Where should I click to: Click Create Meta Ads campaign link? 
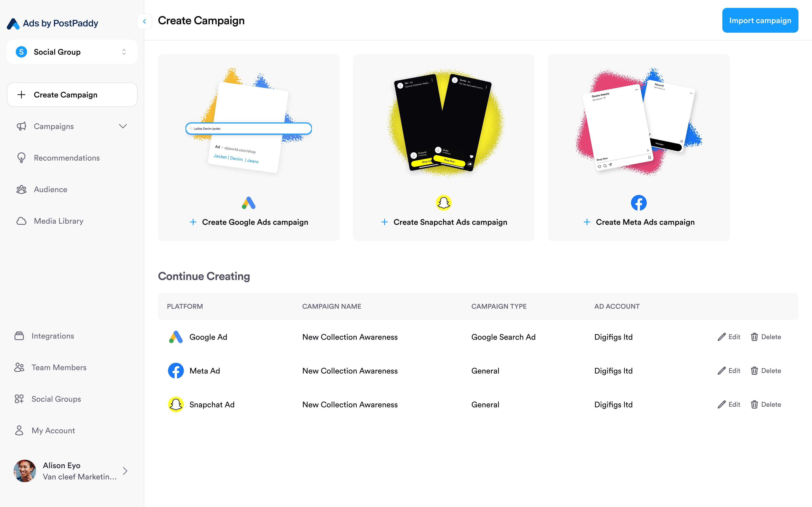coord(645,222)
